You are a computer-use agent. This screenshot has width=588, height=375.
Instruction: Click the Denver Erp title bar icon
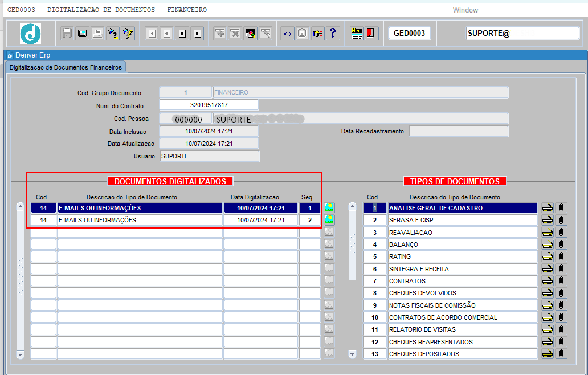[10, 55]
